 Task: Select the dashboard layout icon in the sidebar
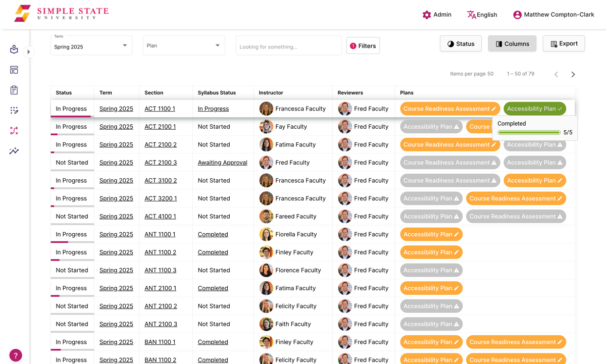click(x=14, y=70)
